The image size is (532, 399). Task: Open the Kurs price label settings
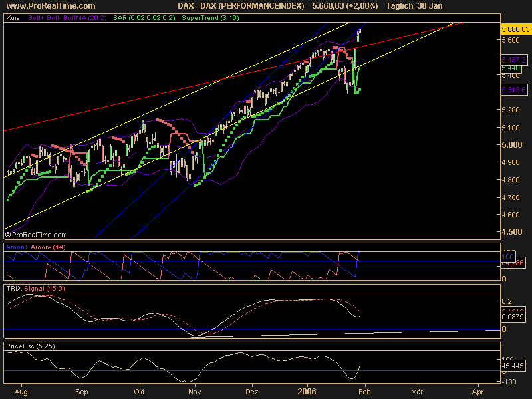click(13, 18)
